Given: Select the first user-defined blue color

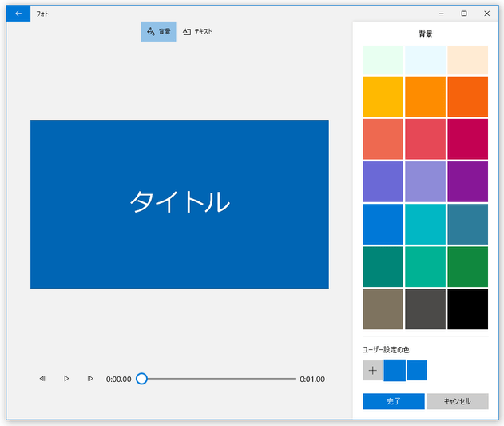Looking at the screenshot, I should (x=395, y=371).
